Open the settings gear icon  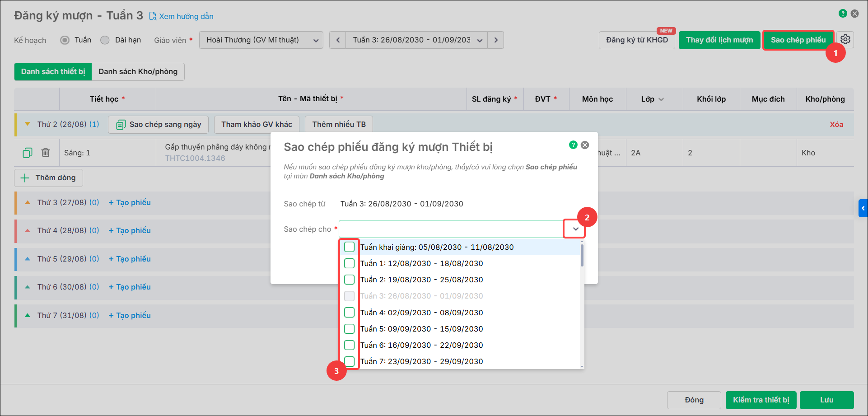[845, 39]
